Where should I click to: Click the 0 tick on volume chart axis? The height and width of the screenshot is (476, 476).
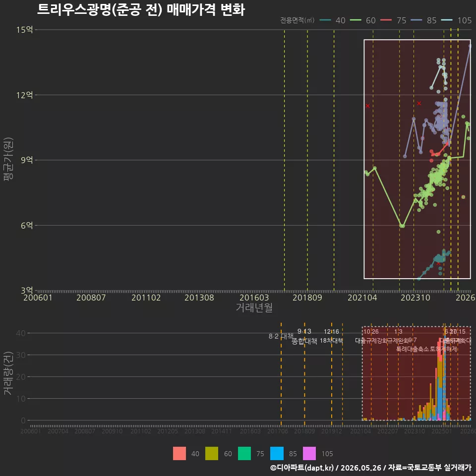(x=23, y=420)
